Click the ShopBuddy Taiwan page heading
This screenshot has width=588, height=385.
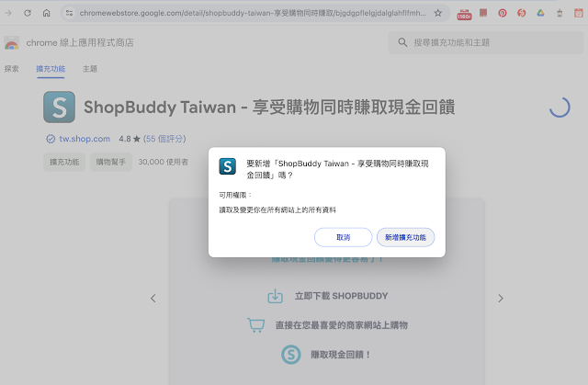[x=269, y=108]
